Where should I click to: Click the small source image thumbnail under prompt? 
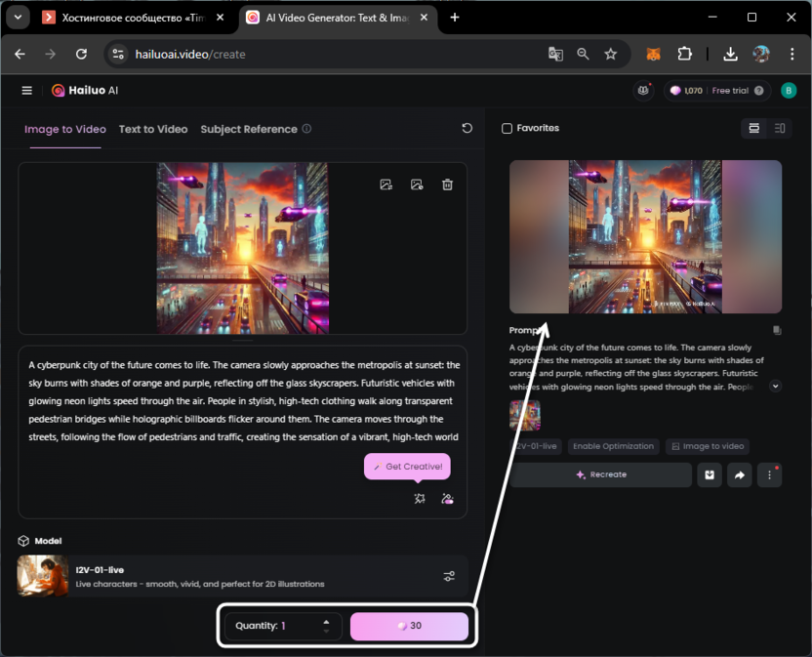pyautogui.click(x=525, y=415)
